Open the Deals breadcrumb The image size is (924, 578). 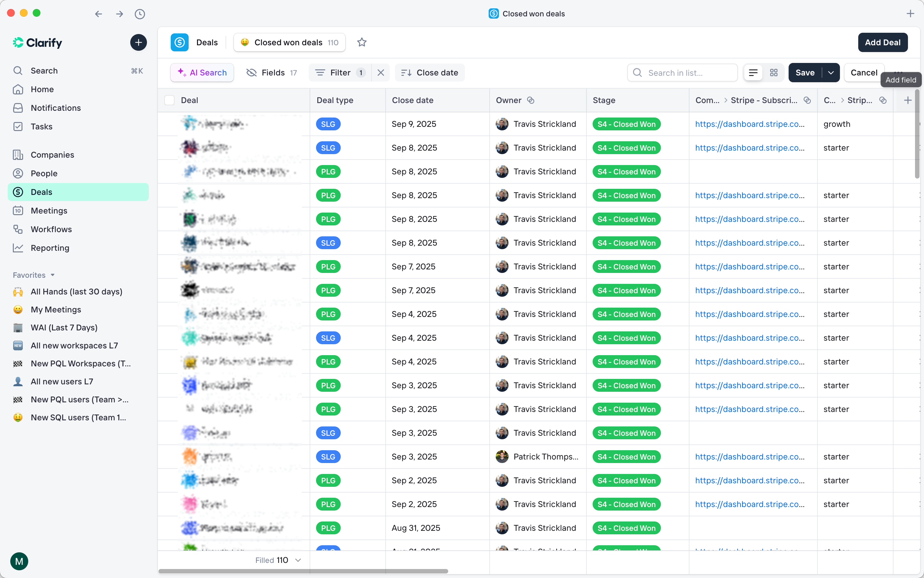[x=207, y=42]
